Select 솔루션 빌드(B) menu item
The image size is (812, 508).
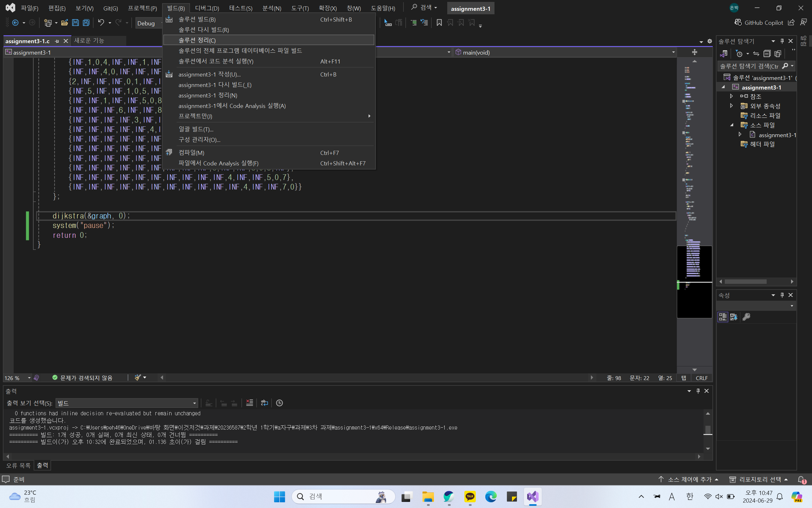(x=269, y=19)
